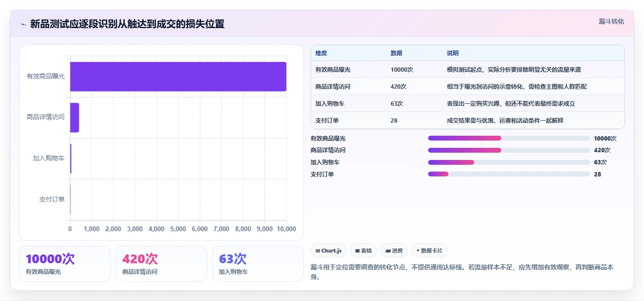Click the 商品详情访问 label in the progress list

coord(328,150)
